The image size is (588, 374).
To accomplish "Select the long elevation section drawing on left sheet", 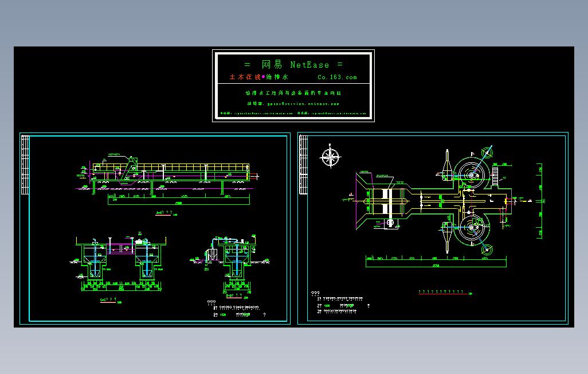I will tap(167, 180).
